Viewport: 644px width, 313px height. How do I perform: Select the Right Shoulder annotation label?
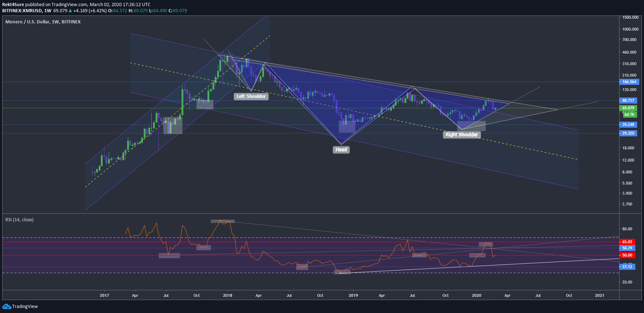tap(462, 135)
